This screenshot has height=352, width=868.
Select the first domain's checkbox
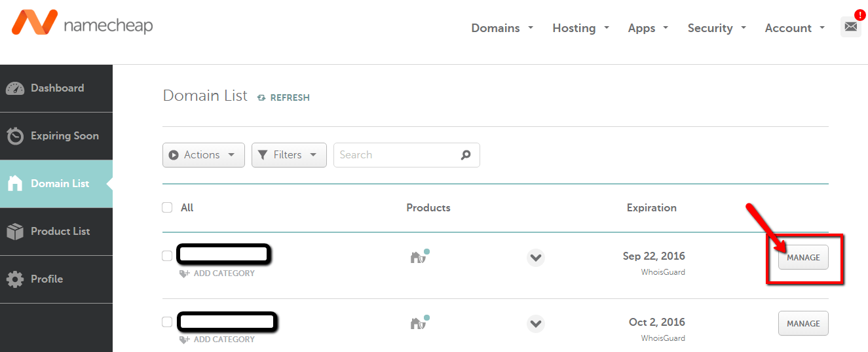[167, 256]
